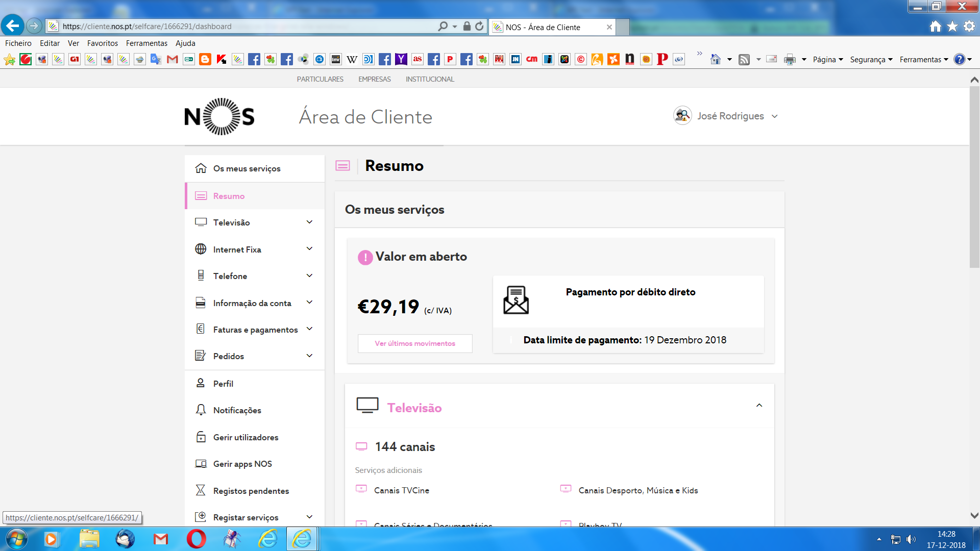Select the NOS - Área de Cliente tab
This screenshot has width=980, height=551.
click(552, 27)
